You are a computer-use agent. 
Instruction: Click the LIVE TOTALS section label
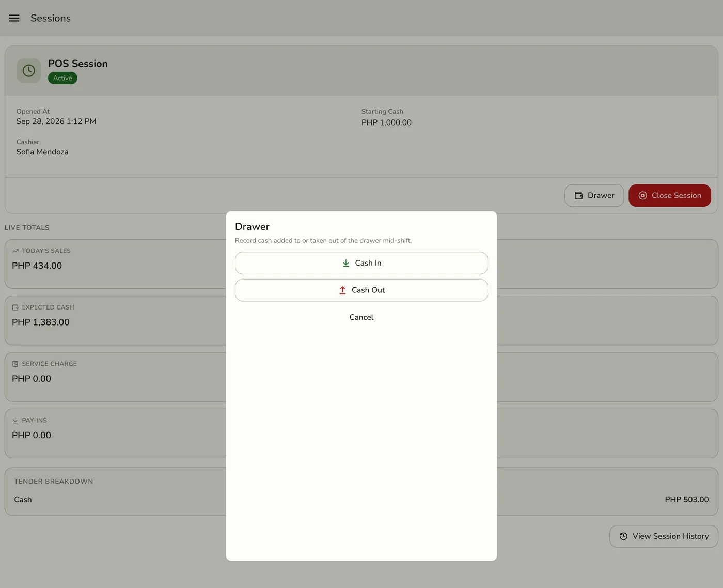pos(27,228)
